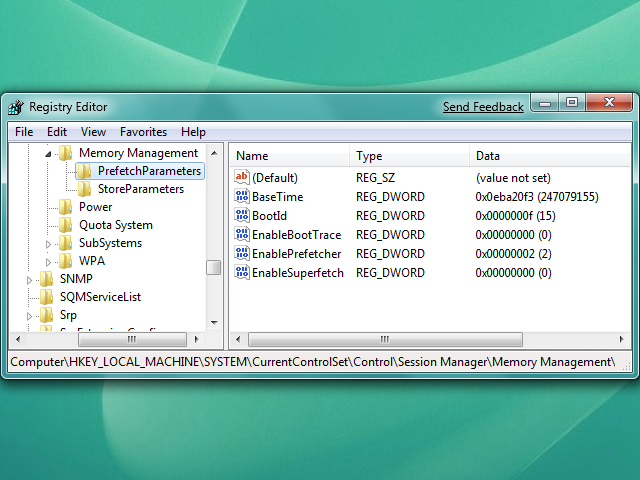This screenshot has width=640, height=480.
Task: Click the SQMServiceList folder icon
Action: (x=47, y=297)
